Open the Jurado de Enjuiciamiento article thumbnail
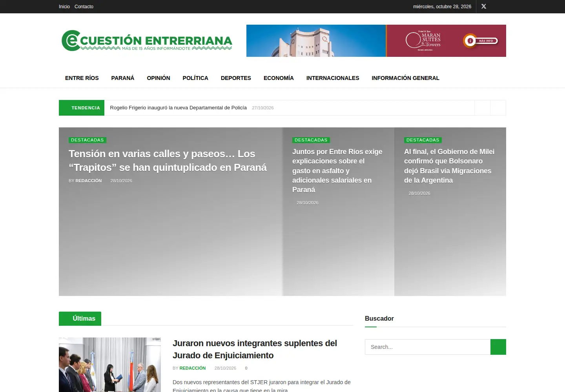Screen dimensions: 565x392 point(110,365)
